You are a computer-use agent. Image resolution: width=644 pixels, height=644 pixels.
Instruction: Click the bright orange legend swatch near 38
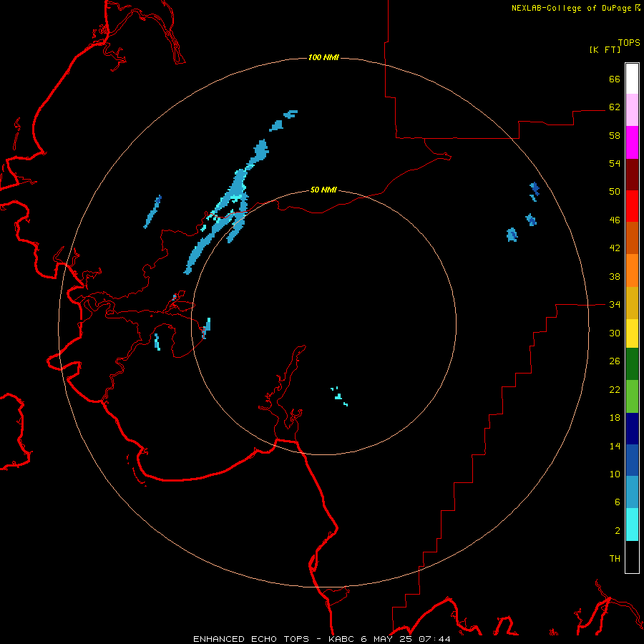632,270
